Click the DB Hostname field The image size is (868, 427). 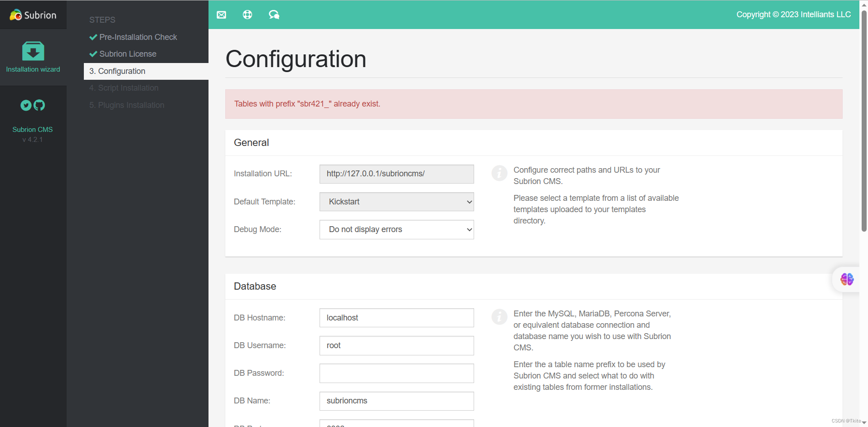pos(397,318)
